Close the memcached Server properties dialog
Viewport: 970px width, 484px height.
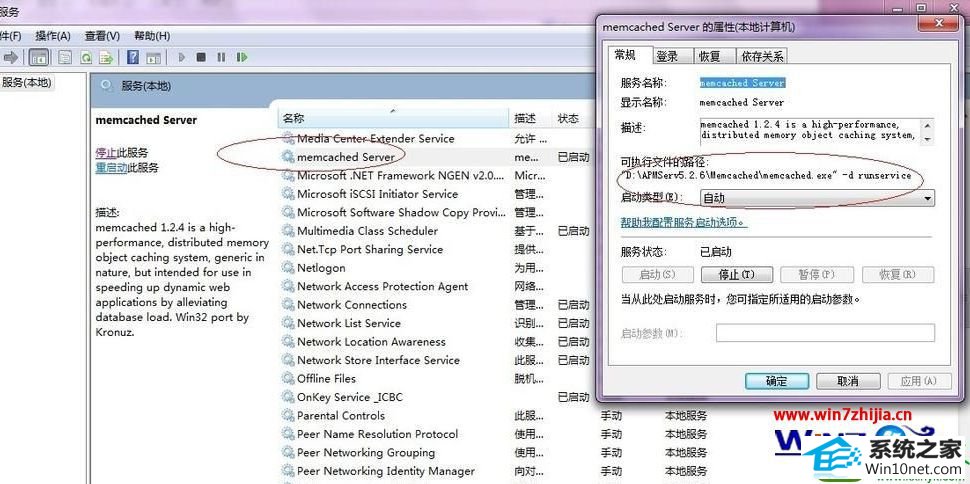click(938, 24)
